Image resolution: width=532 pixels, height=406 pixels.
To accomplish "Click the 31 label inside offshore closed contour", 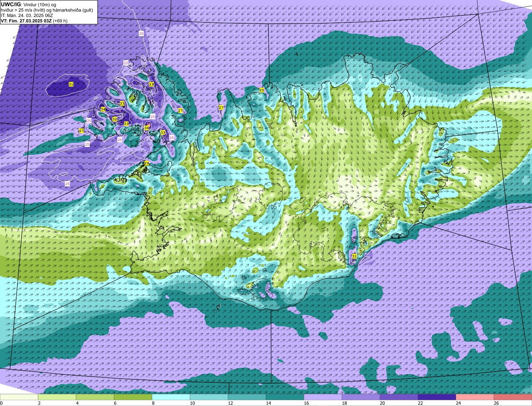I will click(x=71, y=84).
